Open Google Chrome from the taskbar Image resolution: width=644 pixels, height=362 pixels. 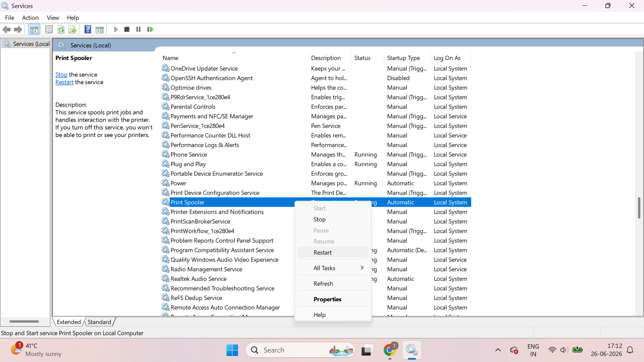pos(390,350)
